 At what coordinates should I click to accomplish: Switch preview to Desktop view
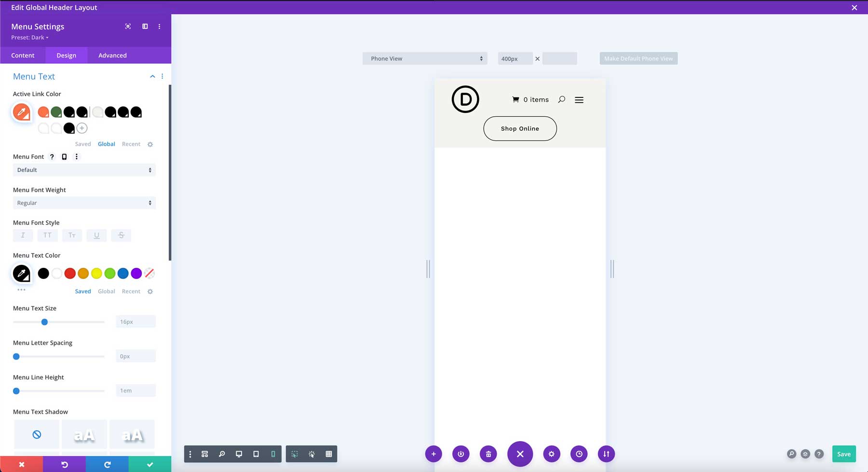click(239, 454)
